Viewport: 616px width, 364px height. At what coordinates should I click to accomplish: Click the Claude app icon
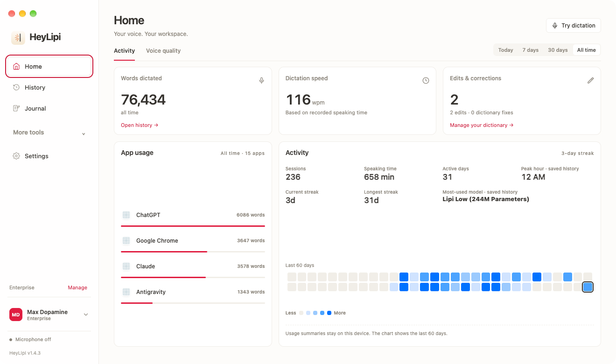point(126,266)
